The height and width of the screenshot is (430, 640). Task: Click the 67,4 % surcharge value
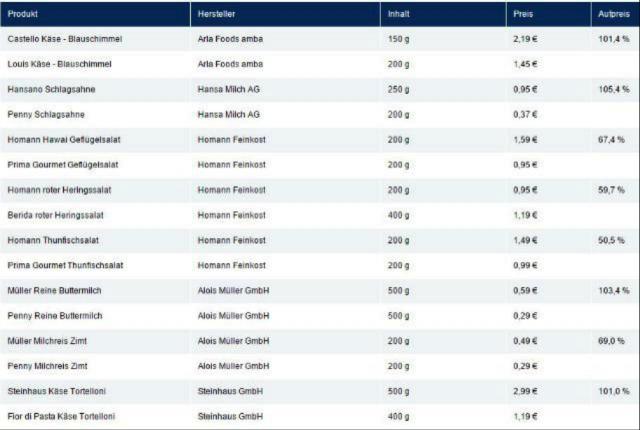[611, 140]
